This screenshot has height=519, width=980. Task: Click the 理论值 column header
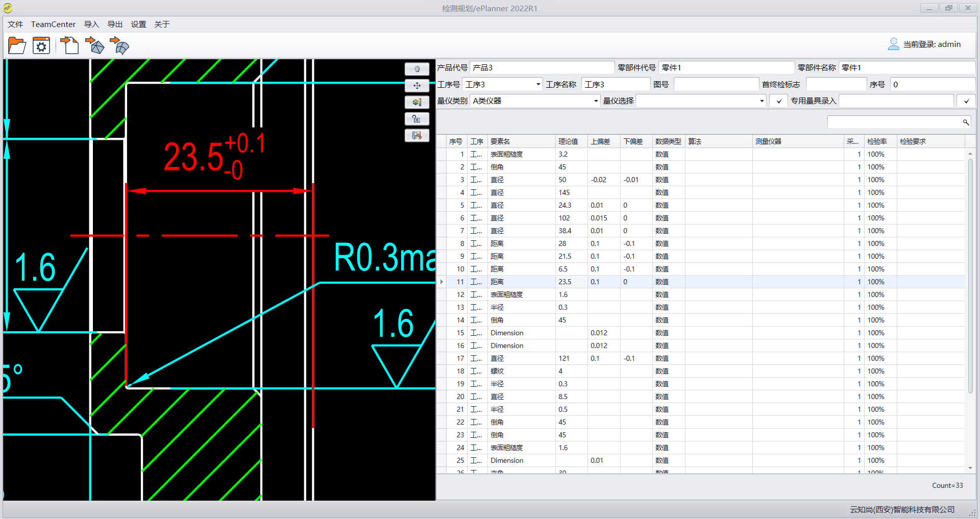click(x=568, y=141)
